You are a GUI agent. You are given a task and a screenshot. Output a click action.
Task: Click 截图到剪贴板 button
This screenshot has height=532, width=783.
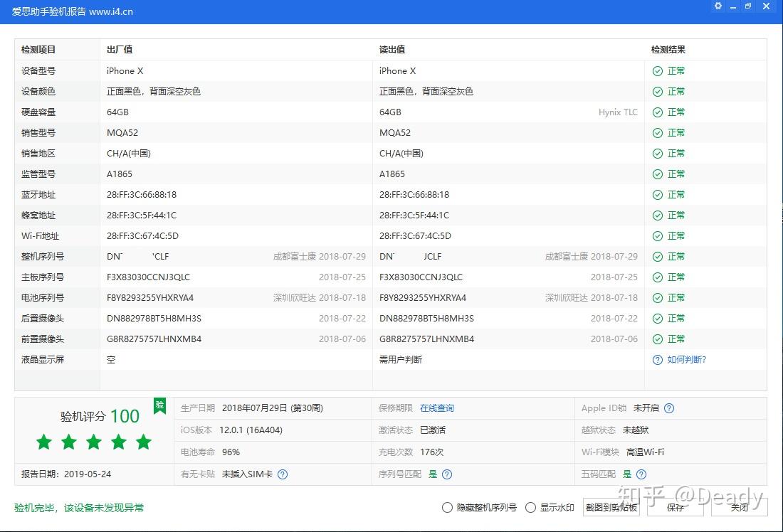[x=611, y=508]
